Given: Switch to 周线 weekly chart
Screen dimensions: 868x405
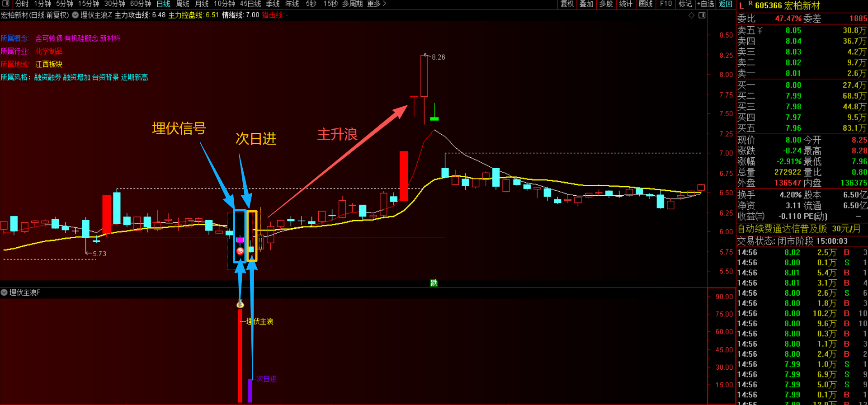Looking at the screenshot, I should pos(183,4).
